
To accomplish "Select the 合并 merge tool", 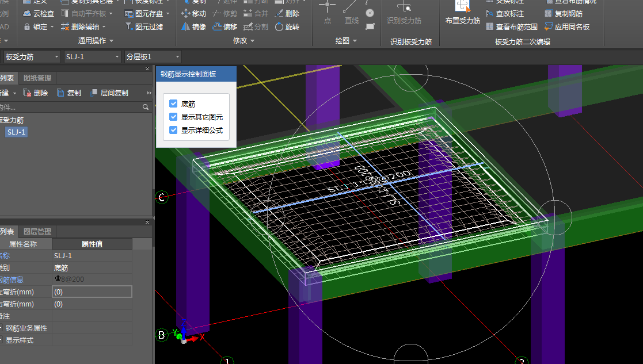I will coord(256,13).
